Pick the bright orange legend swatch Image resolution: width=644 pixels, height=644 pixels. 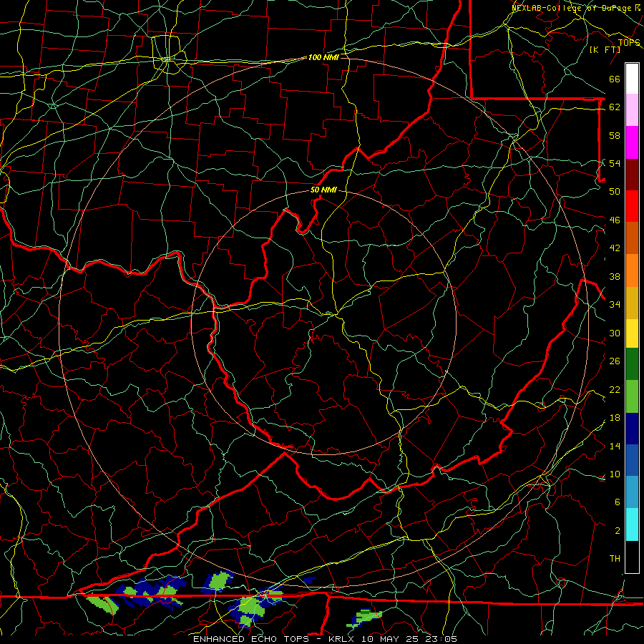(632, 270)
